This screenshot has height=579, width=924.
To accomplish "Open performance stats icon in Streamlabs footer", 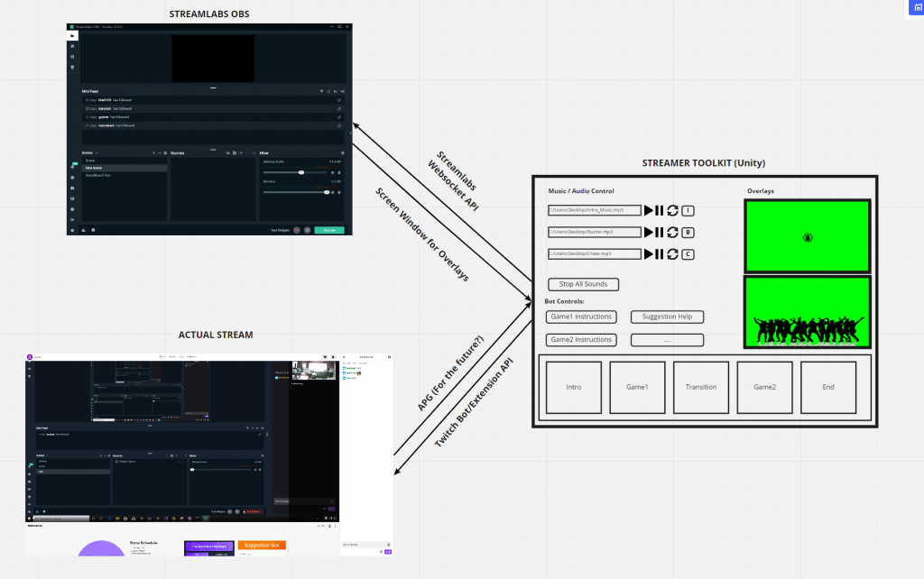I will (x=84, y=230).
